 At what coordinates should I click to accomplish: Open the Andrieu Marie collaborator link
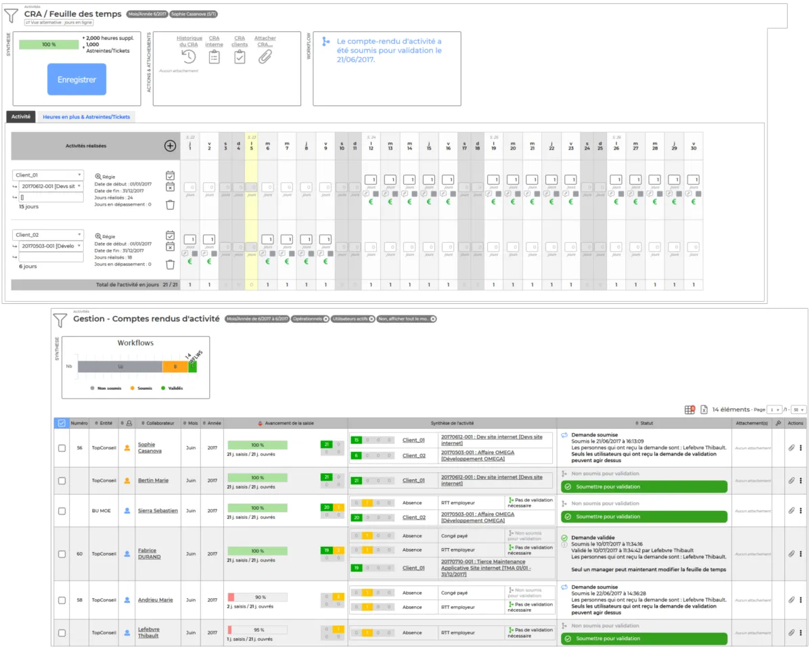pyautogui.click(x=156, y=600)
